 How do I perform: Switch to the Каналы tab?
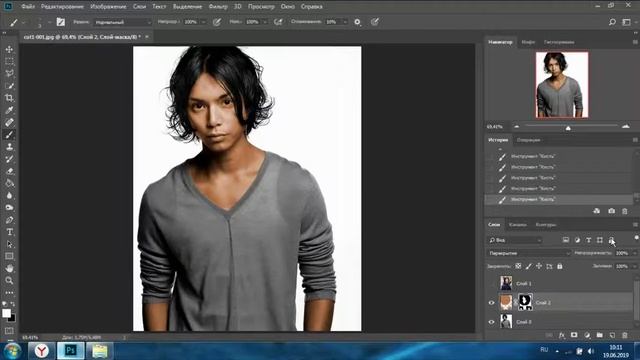click(x=518, y=224)
